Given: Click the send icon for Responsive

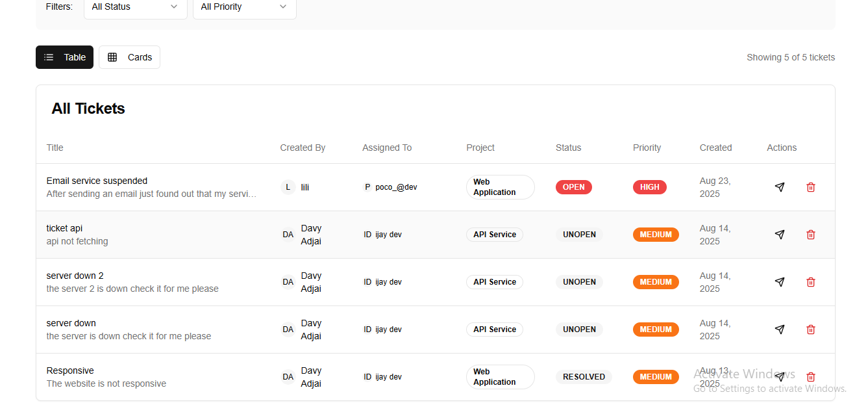Looking at the screenshot, I should (780, 376).
